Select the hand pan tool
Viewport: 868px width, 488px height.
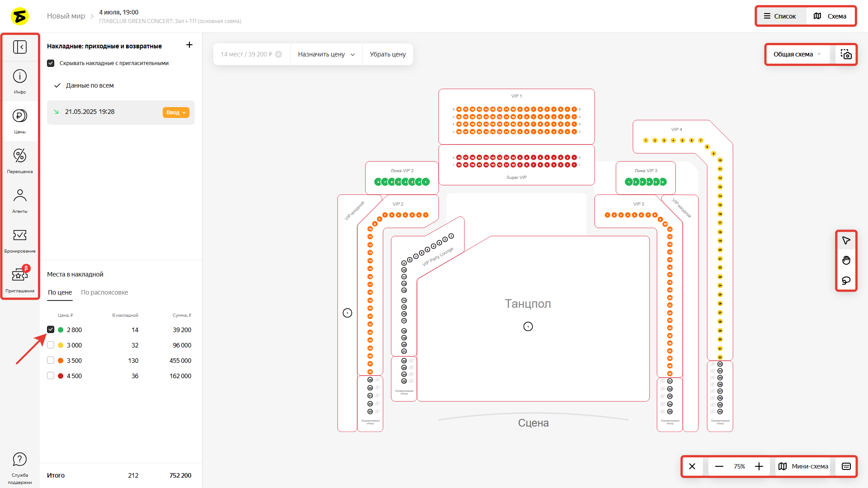pos(846,260)
